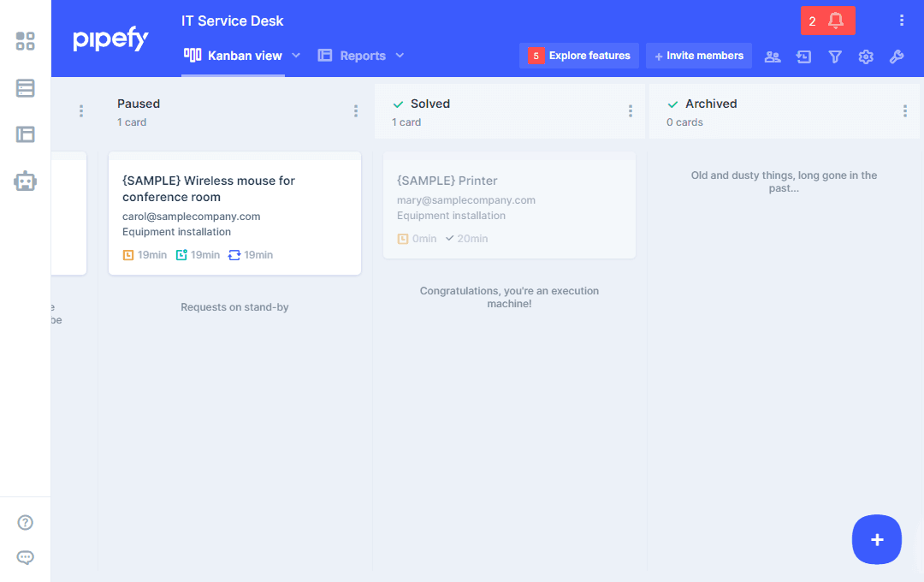Open the chat support bubble icon
Viewport: 924px width, 582px height.
pos(26,558)
